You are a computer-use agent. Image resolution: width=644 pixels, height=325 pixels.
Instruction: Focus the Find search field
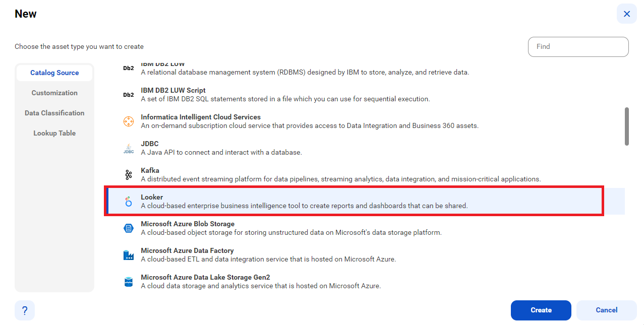pos(578,46)
